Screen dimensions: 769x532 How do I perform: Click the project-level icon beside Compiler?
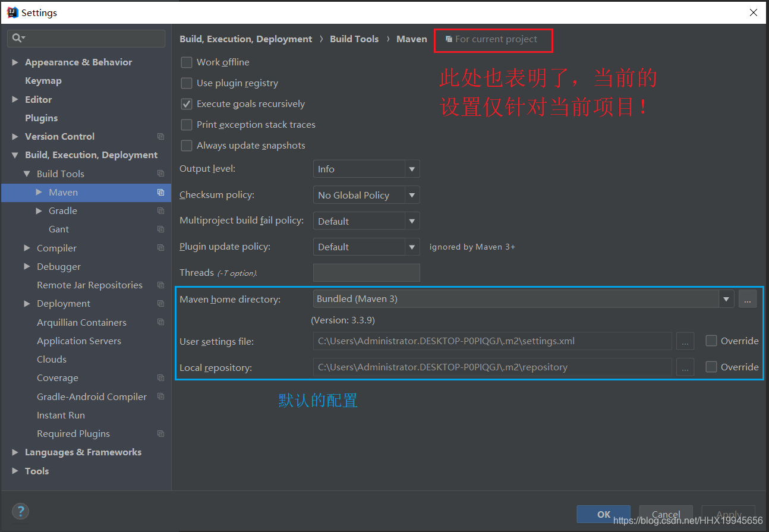pyautogui.click(x=160, y=248)
